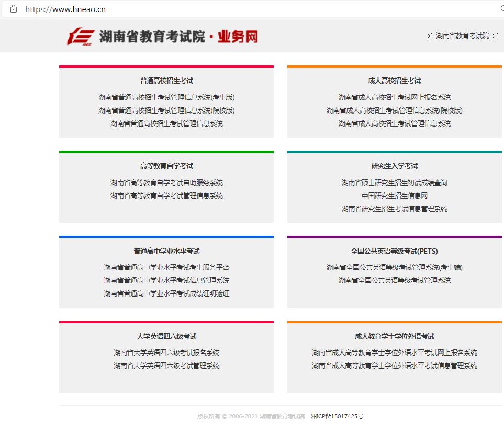Open 湖南省高等教育自学考试自助服务系统
This screenshot has height=431, width=504.
(166, 183)
